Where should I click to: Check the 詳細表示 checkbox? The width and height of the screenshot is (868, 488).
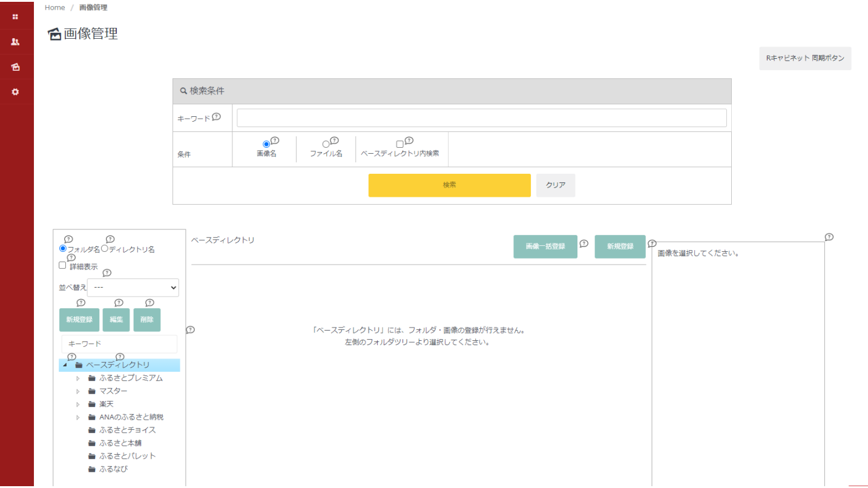tap(62, 265)
